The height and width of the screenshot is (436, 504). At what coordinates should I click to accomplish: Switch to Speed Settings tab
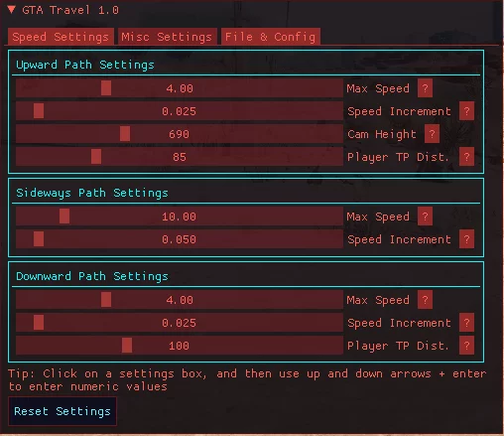61,37
